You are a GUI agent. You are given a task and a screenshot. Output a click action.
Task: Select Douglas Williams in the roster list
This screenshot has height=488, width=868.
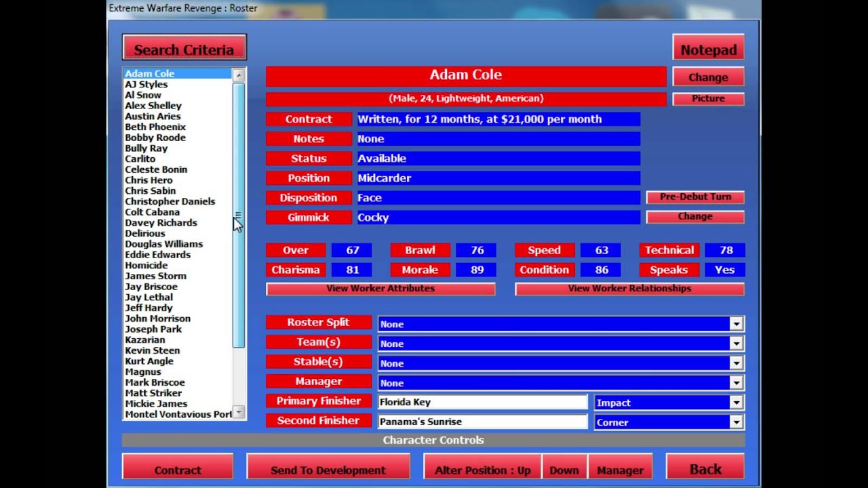[163, 244]
